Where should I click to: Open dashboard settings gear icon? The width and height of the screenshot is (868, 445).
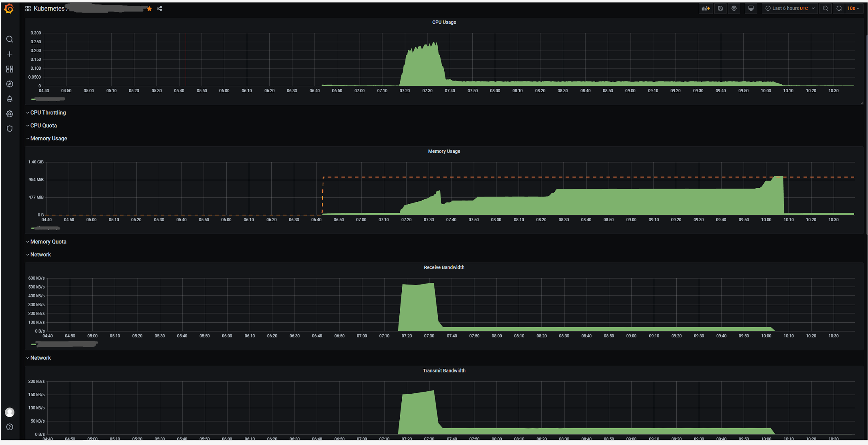point(734,8)
